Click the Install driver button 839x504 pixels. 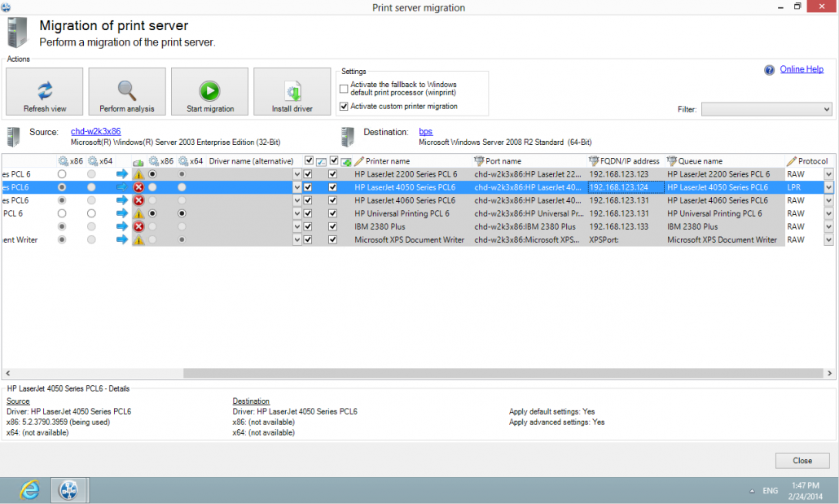tap(292, 91)
